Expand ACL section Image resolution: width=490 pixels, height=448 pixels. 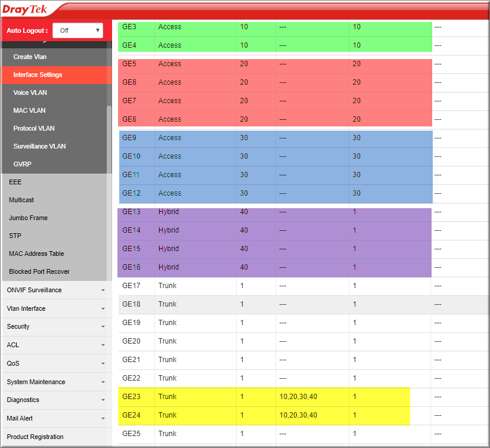point(56,345)
